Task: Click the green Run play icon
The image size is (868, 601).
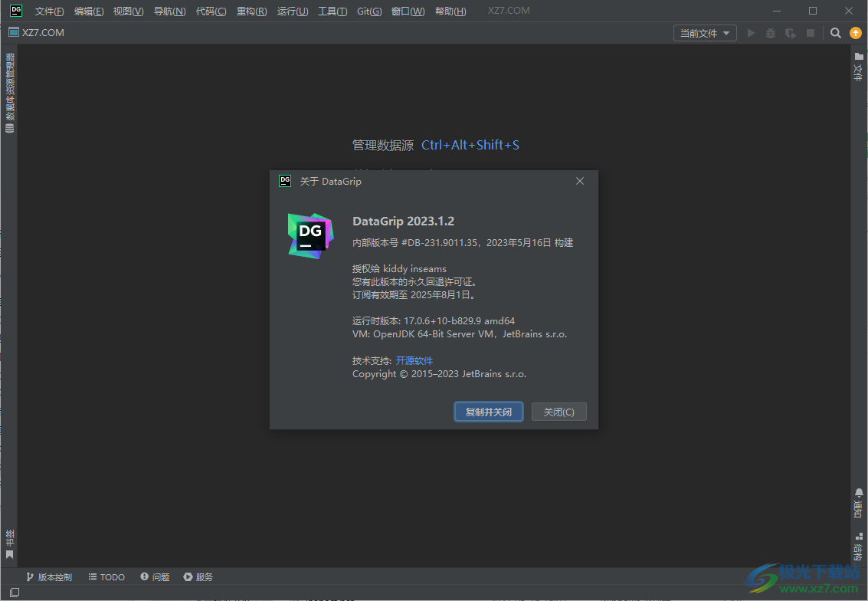Action: (751, 33)
